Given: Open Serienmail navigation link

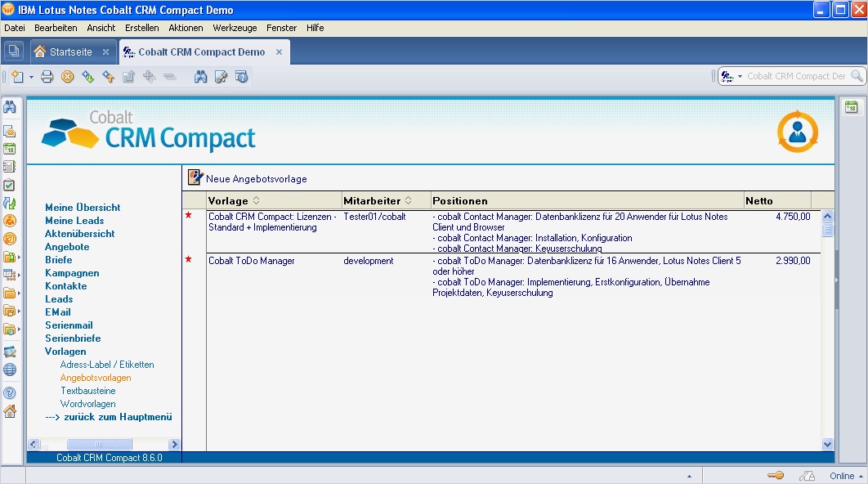Looking at the screenshot, I should [x=69, y=325].
